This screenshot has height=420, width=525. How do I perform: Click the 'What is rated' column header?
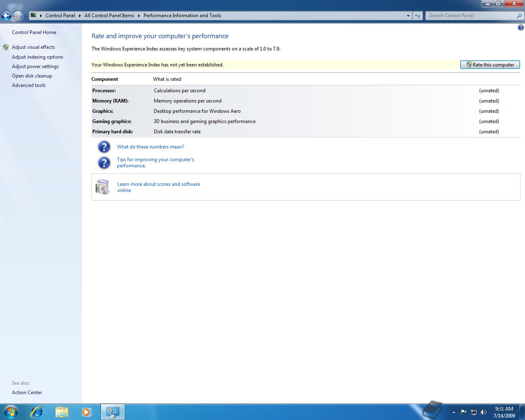[x=167, y=79]
